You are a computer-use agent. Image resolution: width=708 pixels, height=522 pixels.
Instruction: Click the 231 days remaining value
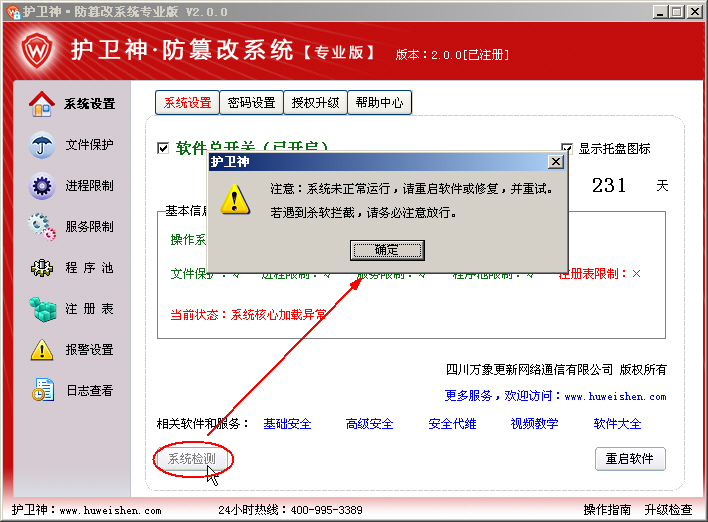click(609, 185)
